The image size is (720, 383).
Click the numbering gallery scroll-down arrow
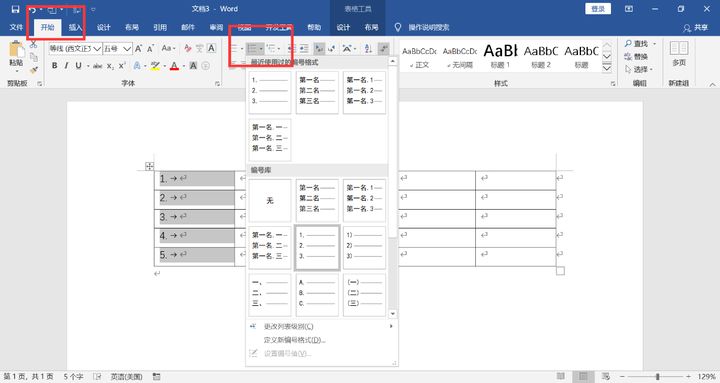click(393, 314)
